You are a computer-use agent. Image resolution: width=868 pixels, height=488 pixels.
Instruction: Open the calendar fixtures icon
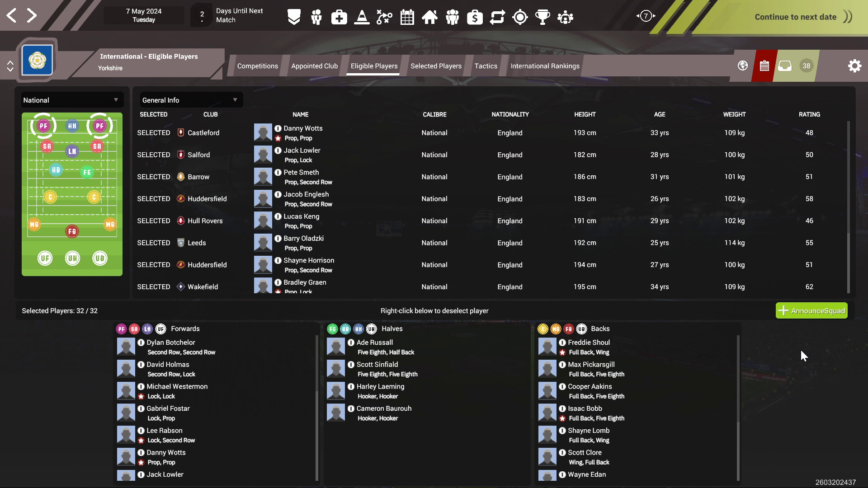click(x=407, y=17)
